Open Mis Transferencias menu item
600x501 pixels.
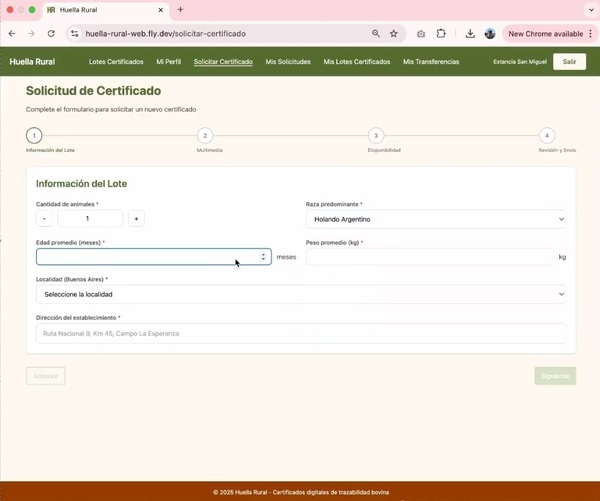(431, 62)
